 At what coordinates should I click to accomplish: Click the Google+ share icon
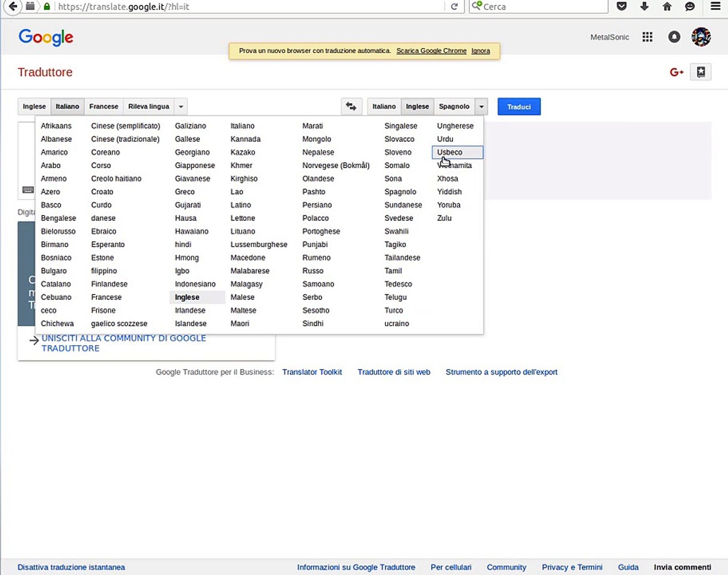click(676, 72)
